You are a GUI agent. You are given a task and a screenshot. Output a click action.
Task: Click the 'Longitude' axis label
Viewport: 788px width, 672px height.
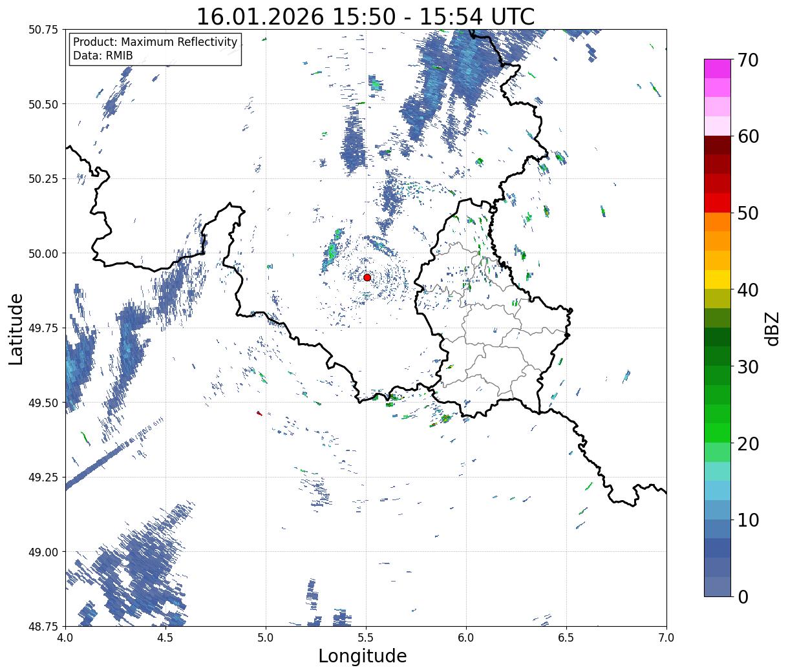[x=363, y=656]
